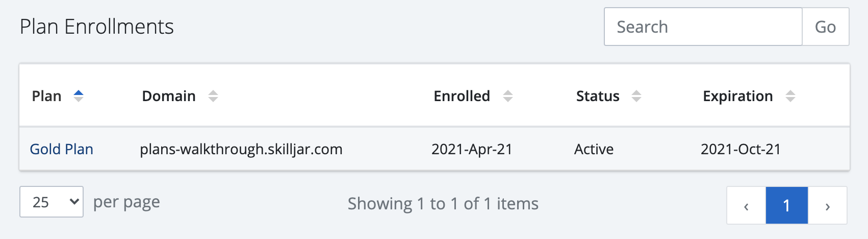
Task: Click the plans-walkthrough.skilljar.com domain cell
Action: click(241, 149)
